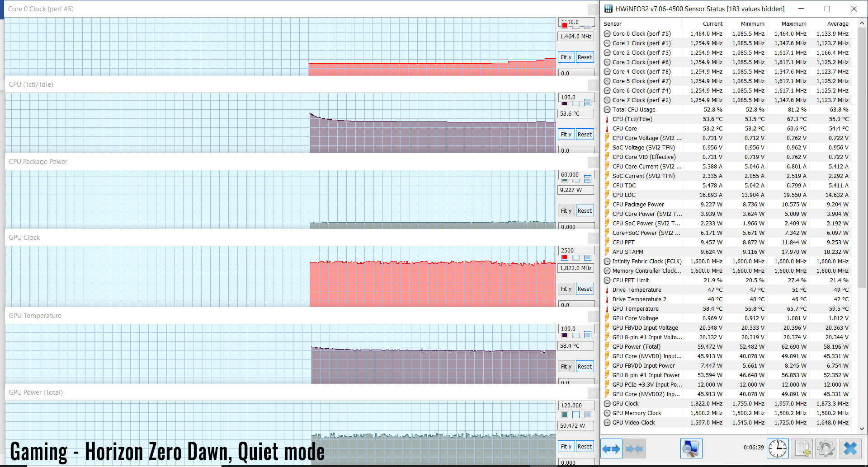868x467 pixels.
Task: Click Reset in the GPU Power (Total) graph
Action: click(585, 447)
